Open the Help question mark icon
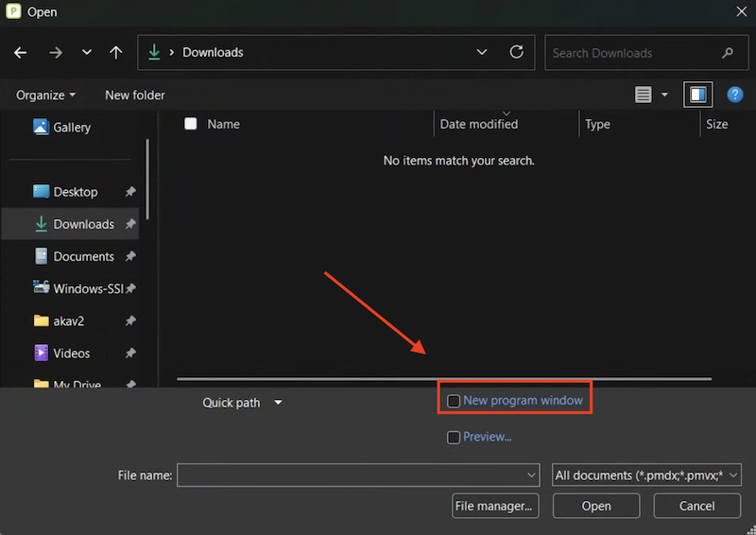The width and height of the screenshot is (756, 535). tap(734, 95)
